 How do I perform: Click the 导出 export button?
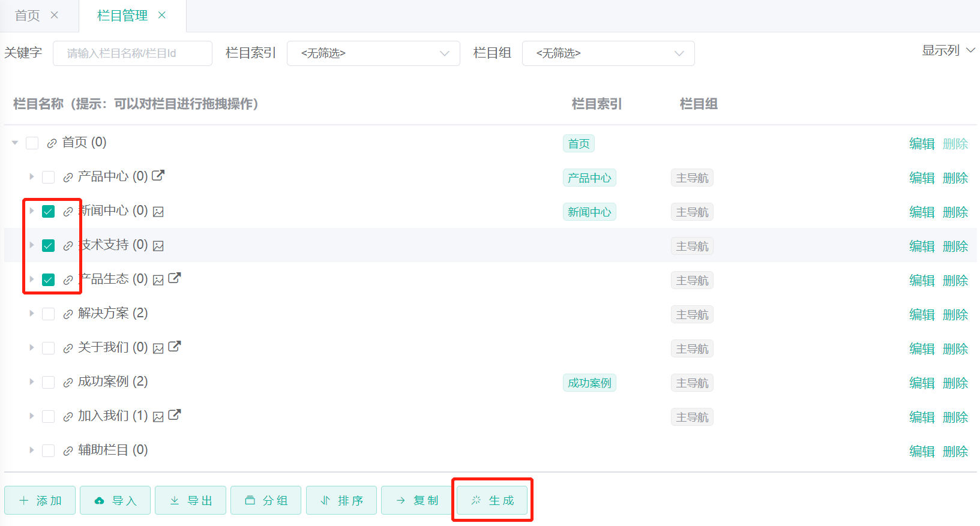click(191, 501)
